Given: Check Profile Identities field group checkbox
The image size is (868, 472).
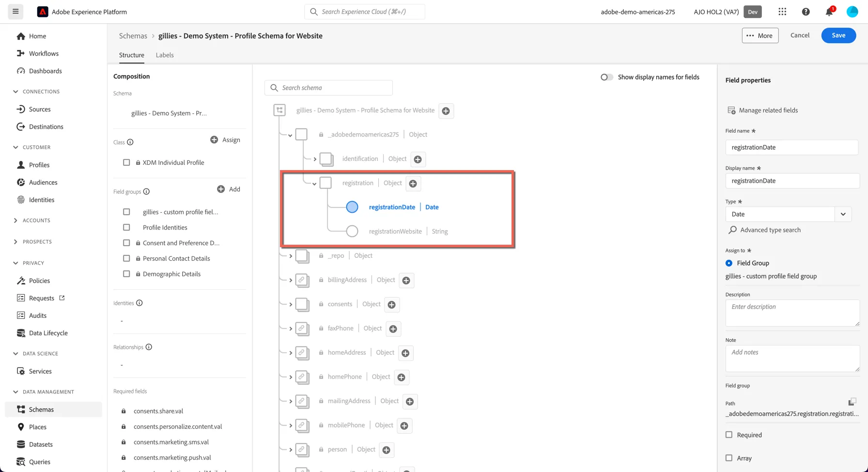Looking at the screenshot, I should 126,227.
